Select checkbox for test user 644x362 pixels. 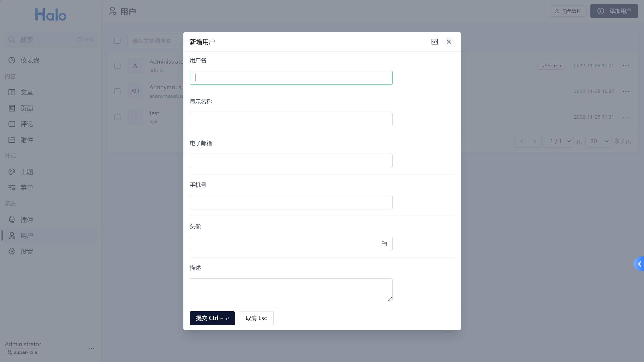tap(117, 117)
